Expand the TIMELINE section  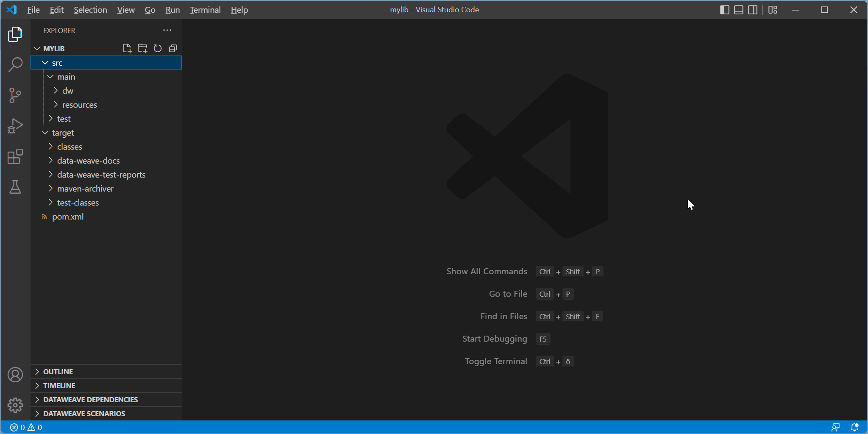[x=106, y=386]
